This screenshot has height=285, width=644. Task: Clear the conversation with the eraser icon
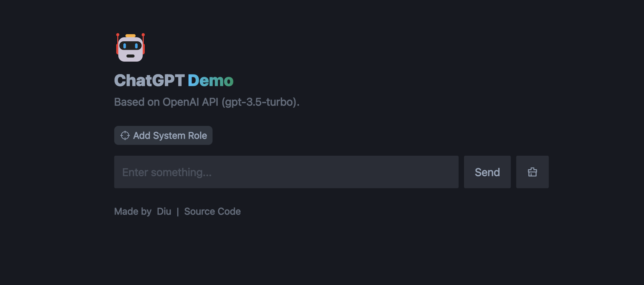click(532, 172)
